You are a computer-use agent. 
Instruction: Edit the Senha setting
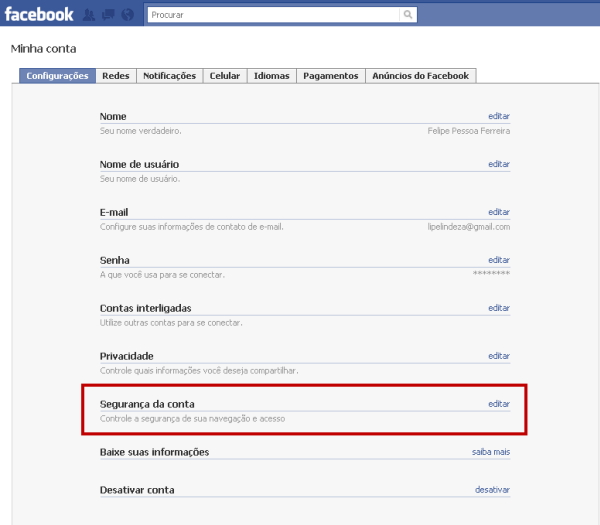coord(499,260)
